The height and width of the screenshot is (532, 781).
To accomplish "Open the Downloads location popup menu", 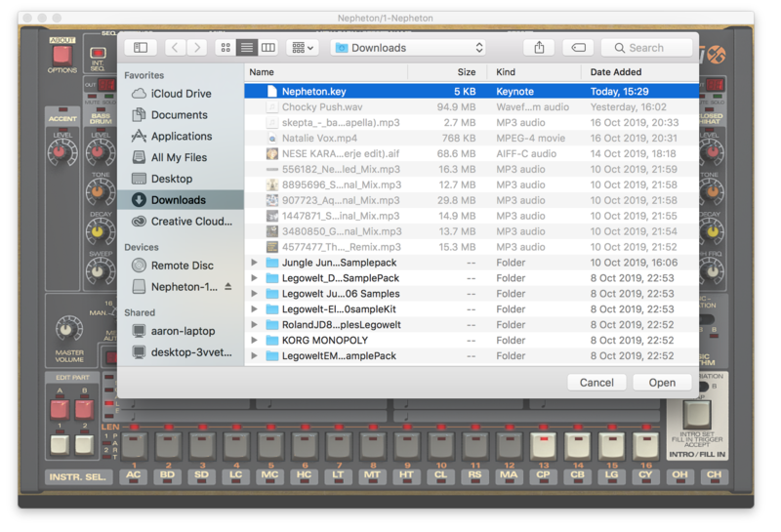I will pyautogui.click(x=408, y=47).
